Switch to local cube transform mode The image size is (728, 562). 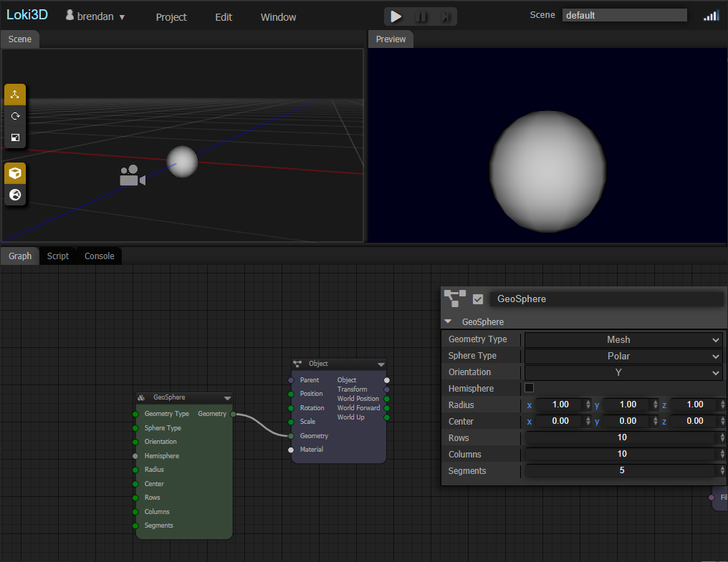pyautogui.click(x=14, y=173)
